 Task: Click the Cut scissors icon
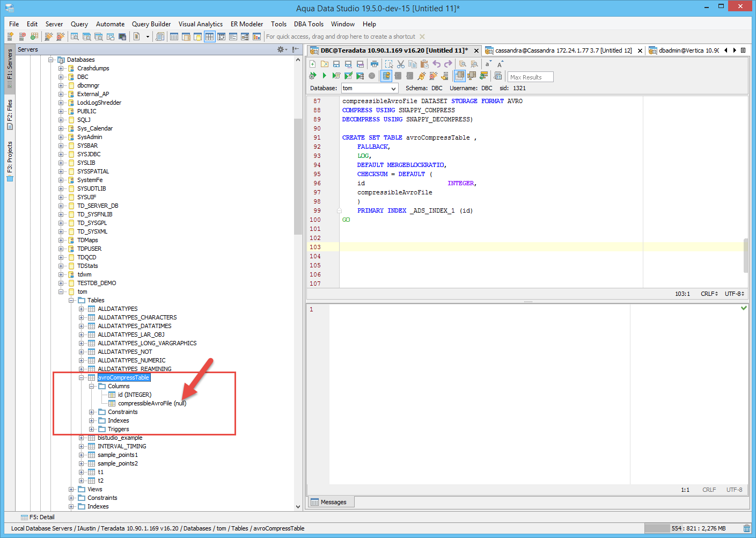pyautogui.click(x=401, y=64)
